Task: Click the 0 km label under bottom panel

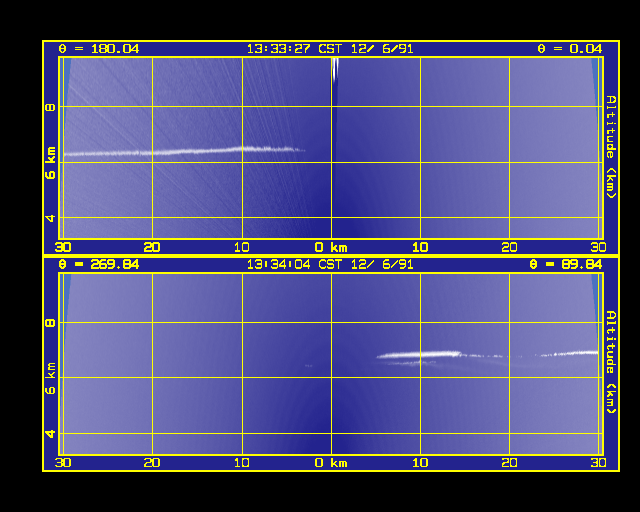Action: point(331,463)
